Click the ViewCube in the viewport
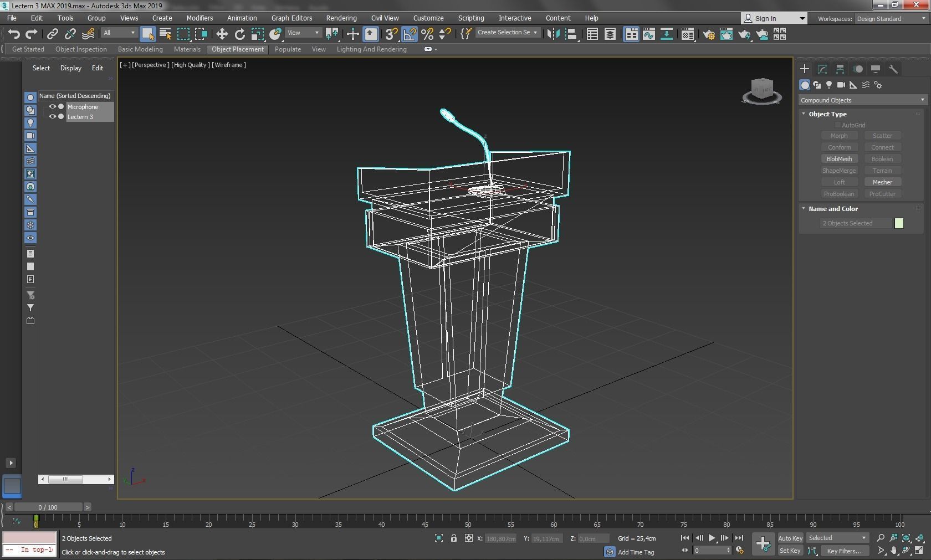The image size is (931, 560). (762, 90)
